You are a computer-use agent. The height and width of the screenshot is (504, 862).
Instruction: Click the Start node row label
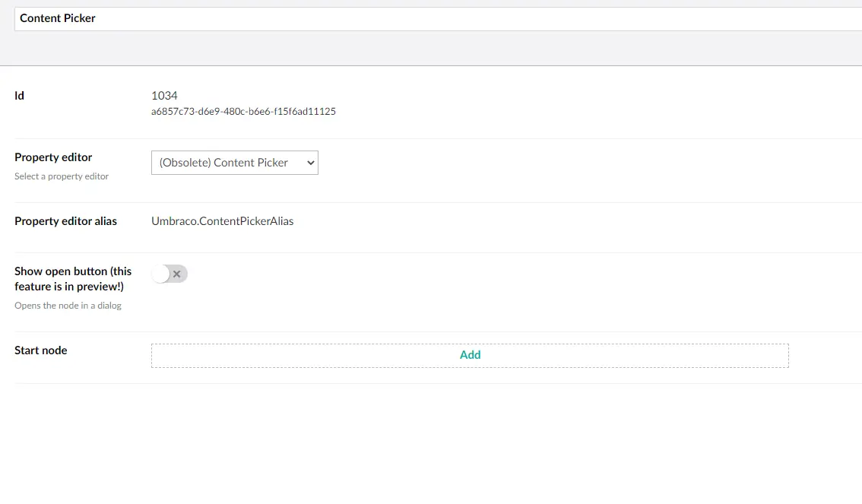pos(40,350)
